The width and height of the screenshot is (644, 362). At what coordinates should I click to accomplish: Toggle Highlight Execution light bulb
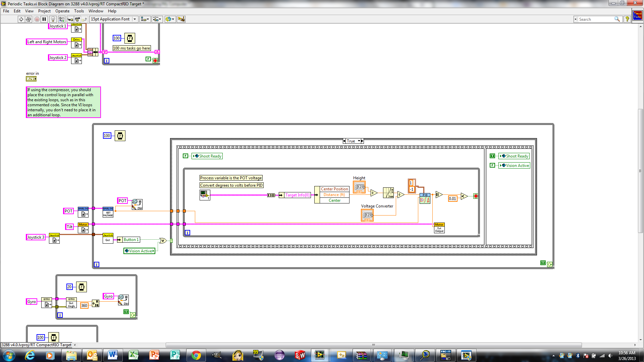(53, 19)
